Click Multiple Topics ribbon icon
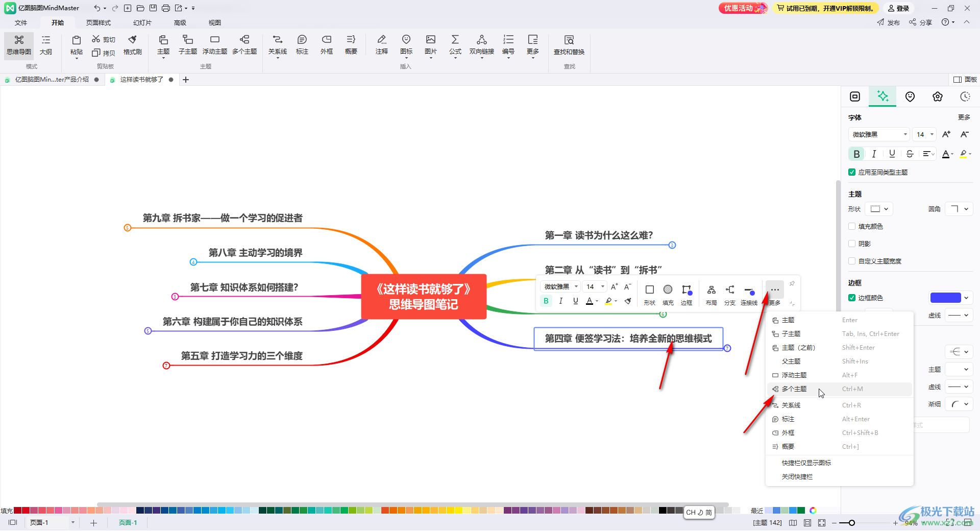The image size is (980, 531). (x=244, y=45)
